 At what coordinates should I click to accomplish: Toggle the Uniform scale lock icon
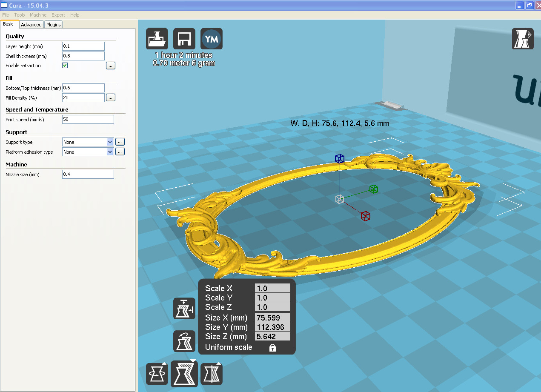pyautogui.click(x=272, y=348)
